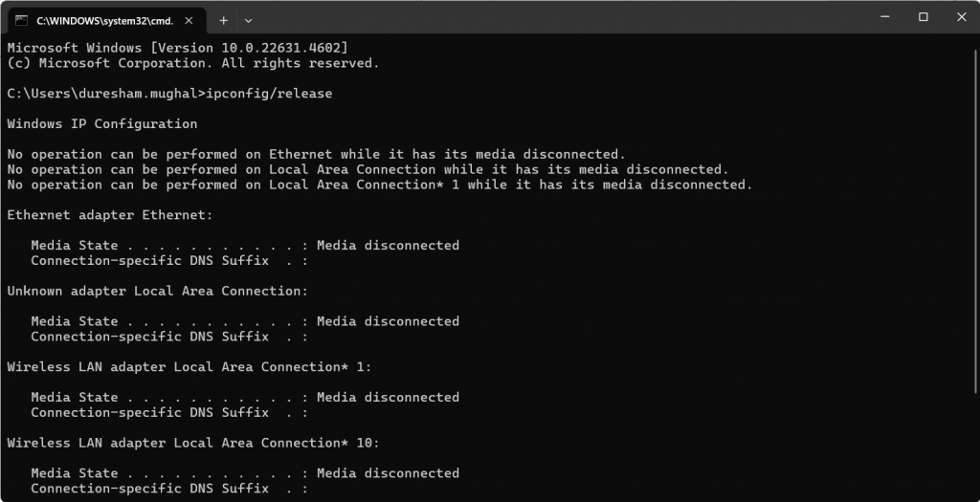
Task: Close the cmd.exe tab
Action: point(189,21)
